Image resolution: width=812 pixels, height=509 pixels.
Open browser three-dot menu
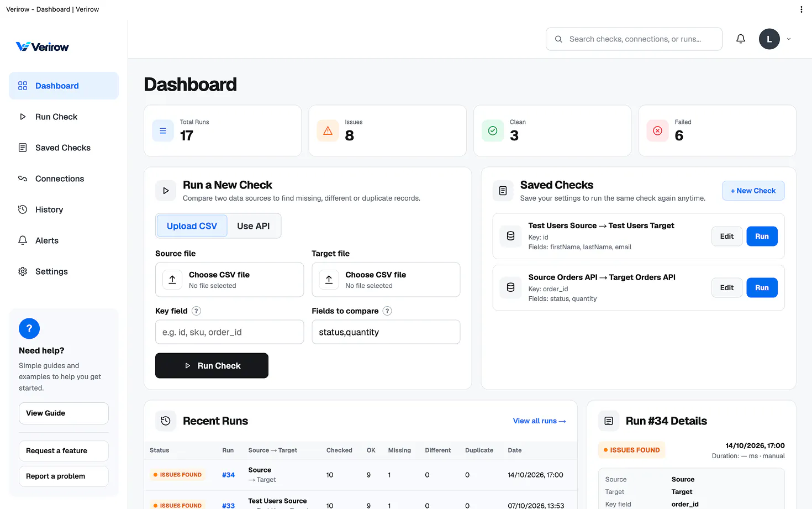click(801, 9)
